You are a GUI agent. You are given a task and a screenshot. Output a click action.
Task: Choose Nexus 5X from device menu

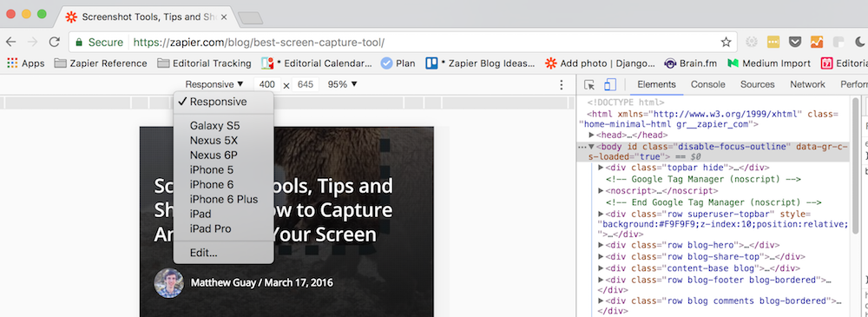coord(223,140)
